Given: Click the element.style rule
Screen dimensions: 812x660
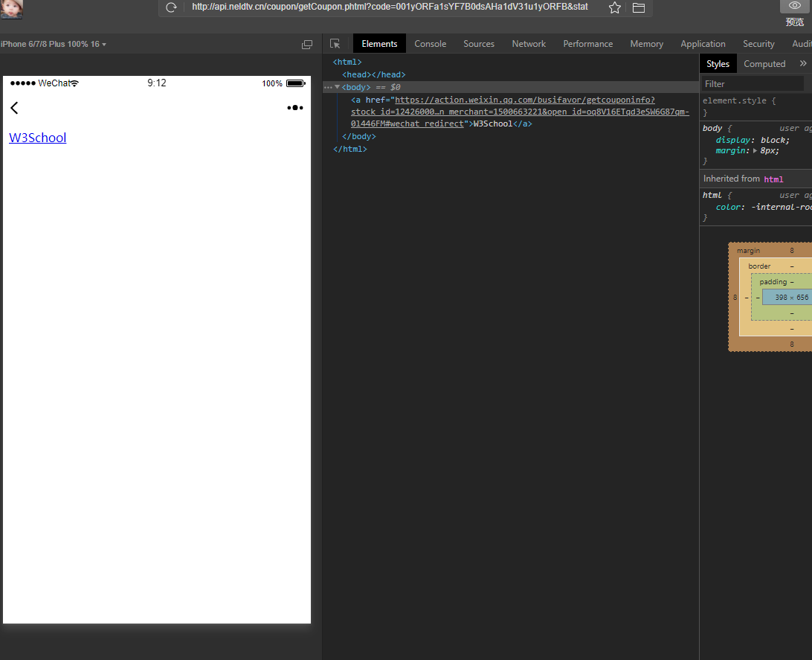Looking at the screenshot, I should (x=739, y=100).
